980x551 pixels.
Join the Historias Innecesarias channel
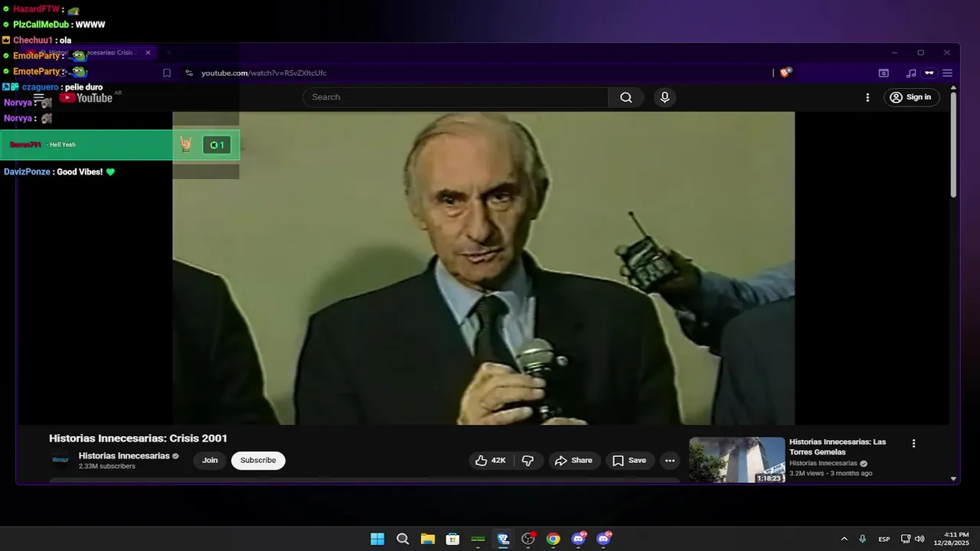tap(210, 461)
